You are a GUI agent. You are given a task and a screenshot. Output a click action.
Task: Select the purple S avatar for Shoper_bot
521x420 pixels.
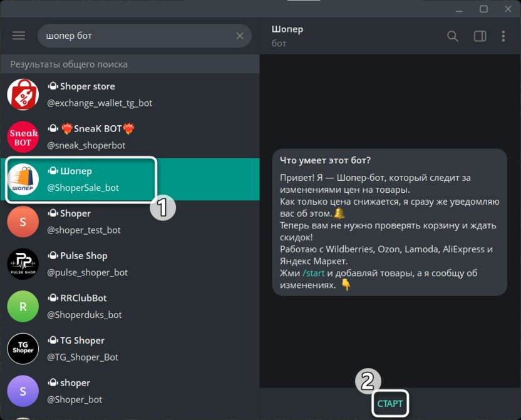point(23,391)
